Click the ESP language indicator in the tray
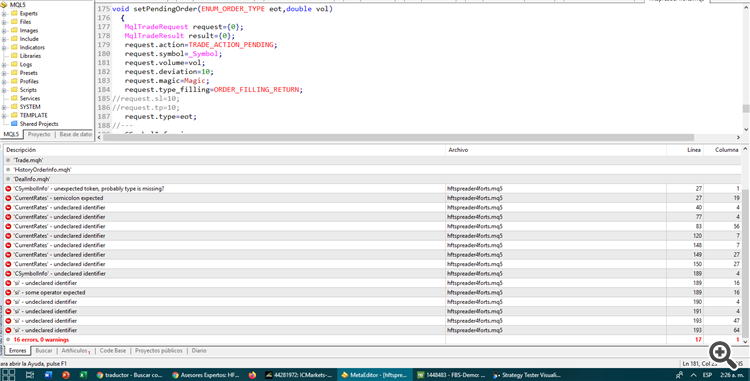Viewport: 750px width, 381px height. [707, 375]
